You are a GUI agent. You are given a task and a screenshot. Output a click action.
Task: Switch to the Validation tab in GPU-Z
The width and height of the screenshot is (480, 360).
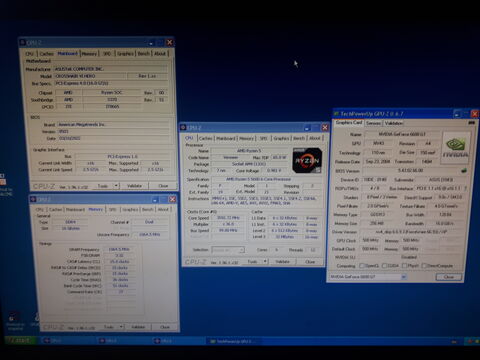[x=394, y=123]
